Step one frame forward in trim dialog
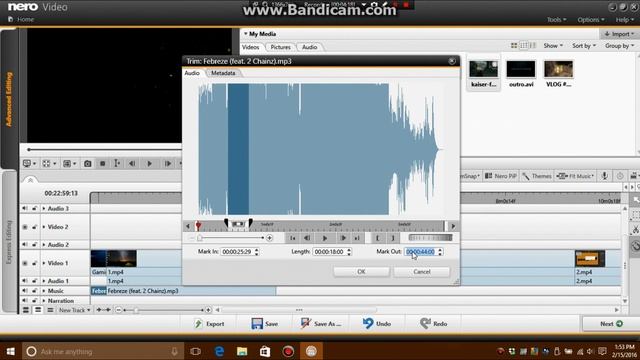The width and height of the screenshot is (640, 360). point(343,238)
